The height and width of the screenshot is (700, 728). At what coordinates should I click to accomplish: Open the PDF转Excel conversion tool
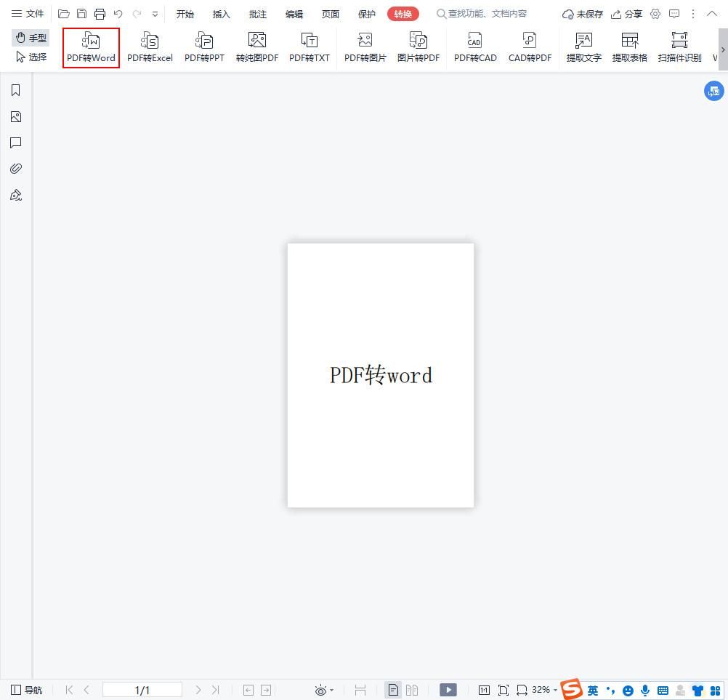[150, 46]
